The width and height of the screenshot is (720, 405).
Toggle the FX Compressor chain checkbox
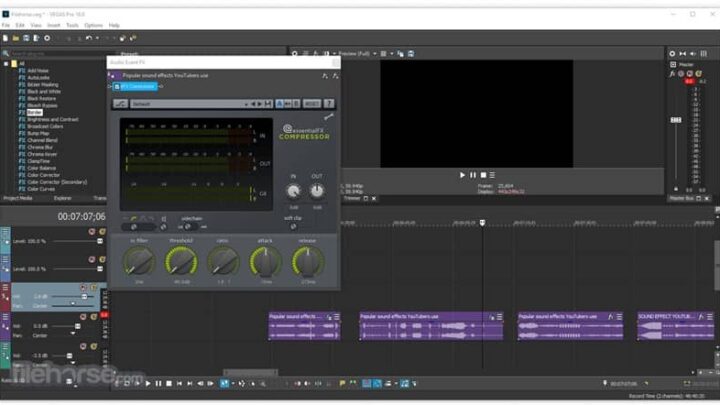click(117, 86)
